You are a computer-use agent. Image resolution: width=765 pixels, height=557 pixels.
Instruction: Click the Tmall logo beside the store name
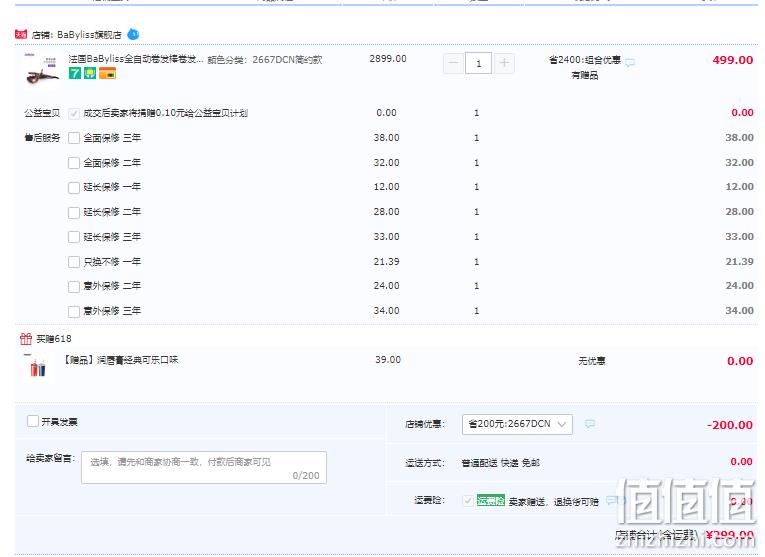21,35
